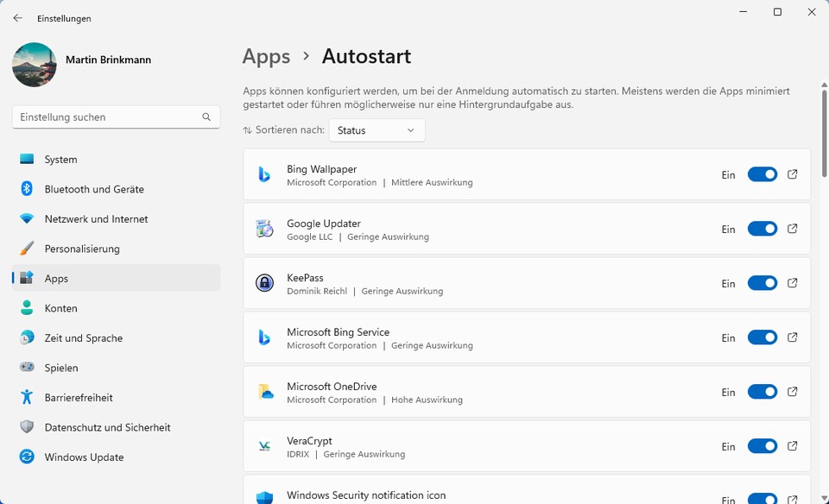The width and height of the screenshot is (829, 504).
Task: Disable autostart for Bing Wallpaper
Action: tap(762, 174)
